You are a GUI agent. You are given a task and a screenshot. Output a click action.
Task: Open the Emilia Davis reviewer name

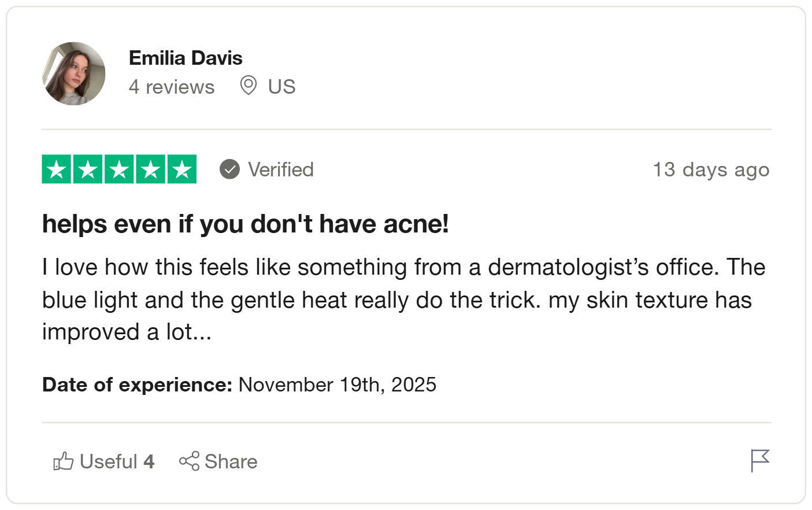[x=186, y=58]
